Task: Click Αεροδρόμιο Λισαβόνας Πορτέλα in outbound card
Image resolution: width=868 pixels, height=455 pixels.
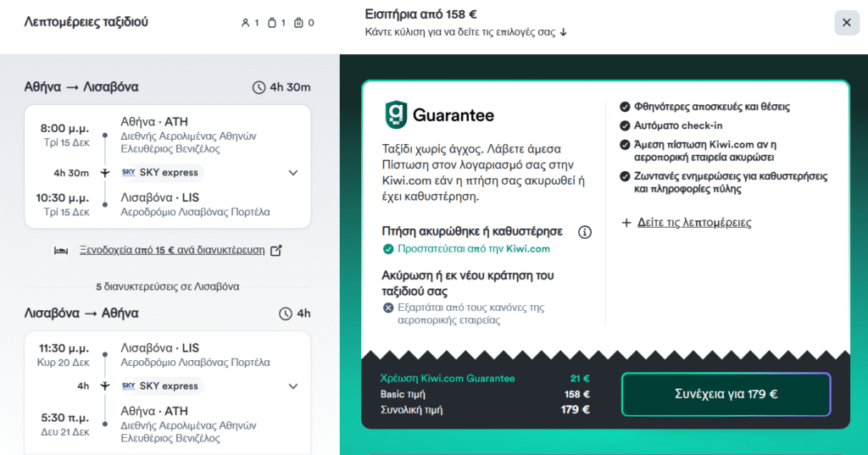Action: tap(196, 212)
